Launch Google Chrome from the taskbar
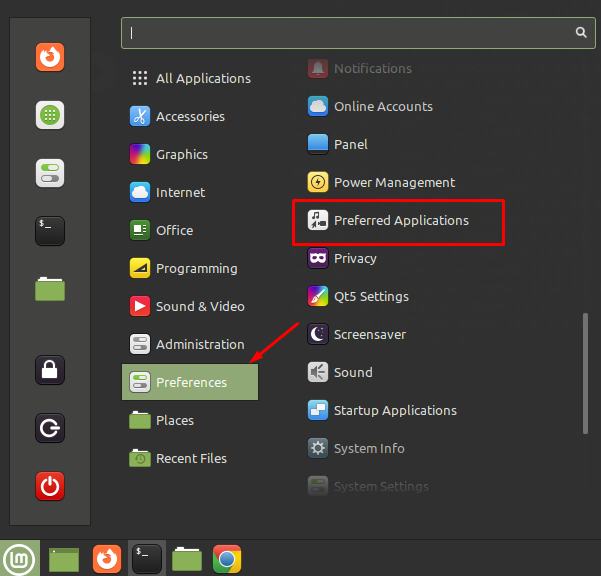601x576 pixels. click(227, 559)
